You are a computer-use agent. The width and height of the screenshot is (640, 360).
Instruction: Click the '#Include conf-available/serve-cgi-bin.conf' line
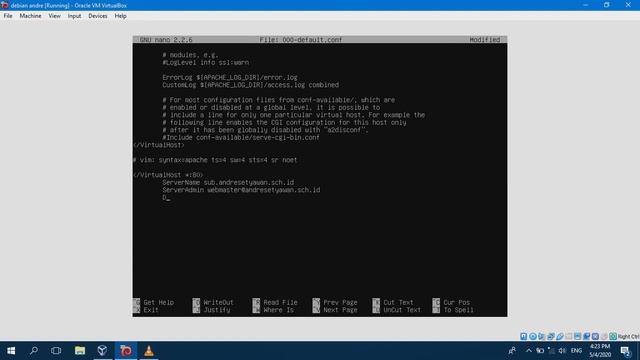(241, 138)
